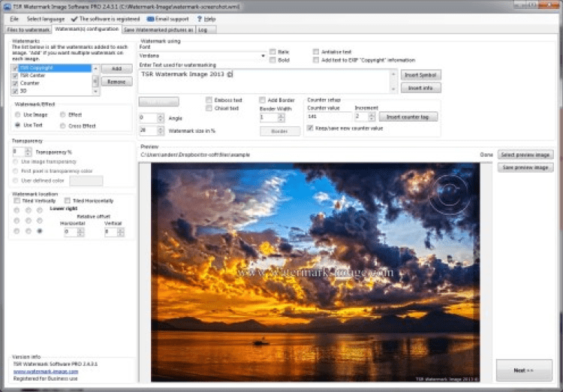
Task: Choose the Cross Effect radio option
Action: point(62,126)
